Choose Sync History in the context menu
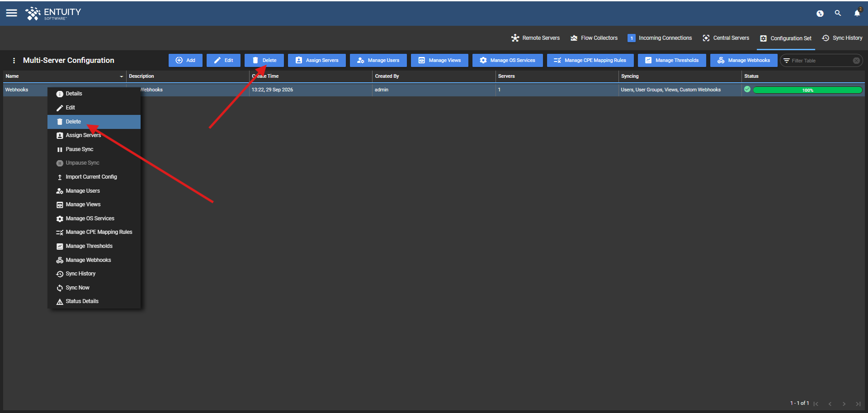868x413 pixels. point(94,274)
